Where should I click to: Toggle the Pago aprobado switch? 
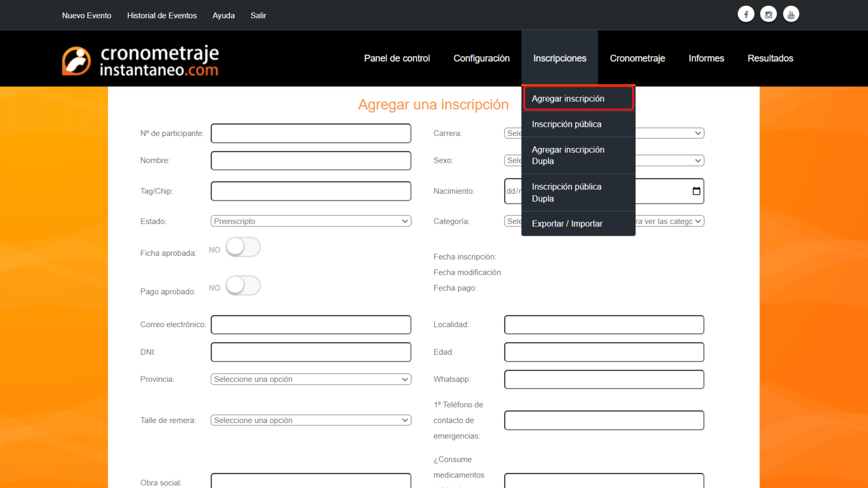coord(243,286)
